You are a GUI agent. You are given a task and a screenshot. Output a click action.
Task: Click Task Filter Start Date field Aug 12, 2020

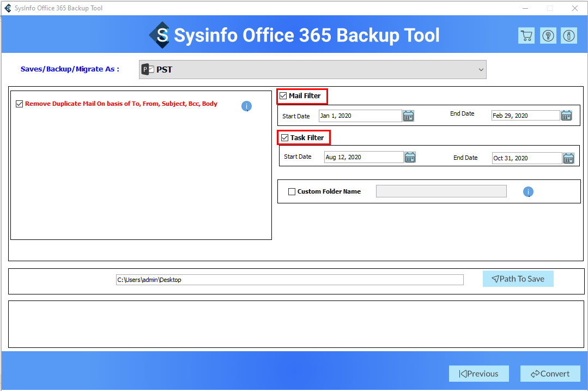(363, 157)
